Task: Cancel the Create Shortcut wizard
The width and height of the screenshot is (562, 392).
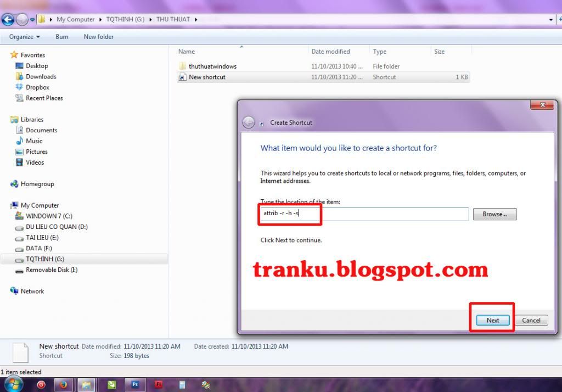Action: pos(531,320)
